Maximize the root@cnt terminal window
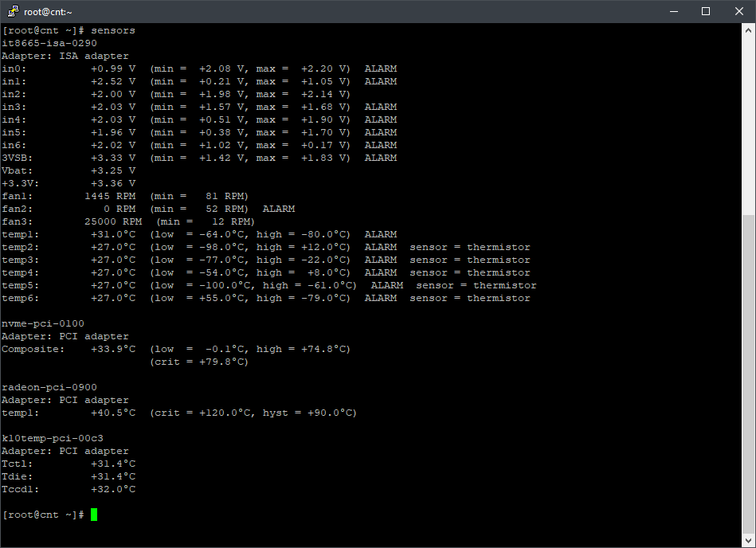Screen dimensions: 756x548 [705, 11]
